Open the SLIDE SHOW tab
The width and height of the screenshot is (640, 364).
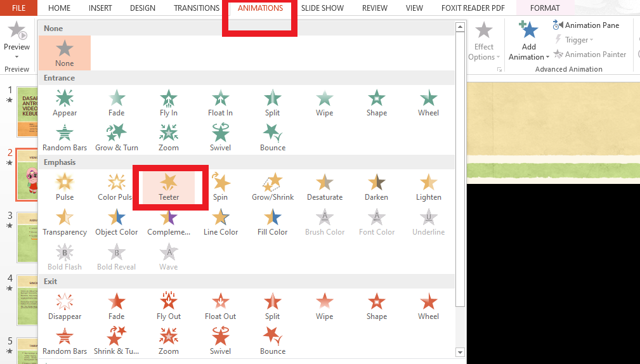click(x=322, y=8)
